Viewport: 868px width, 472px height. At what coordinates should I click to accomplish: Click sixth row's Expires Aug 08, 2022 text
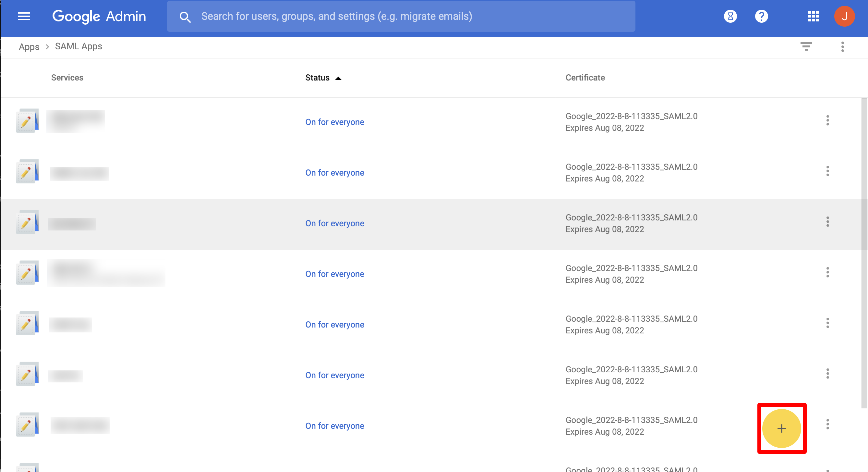tap(605, 381)
